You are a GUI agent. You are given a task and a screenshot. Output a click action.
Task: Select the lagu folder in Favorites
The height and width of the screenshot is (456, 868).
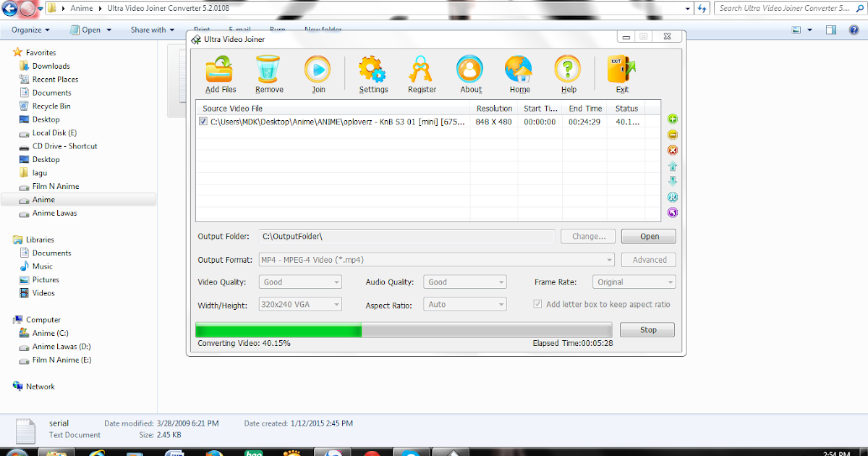tap(40, 173)
